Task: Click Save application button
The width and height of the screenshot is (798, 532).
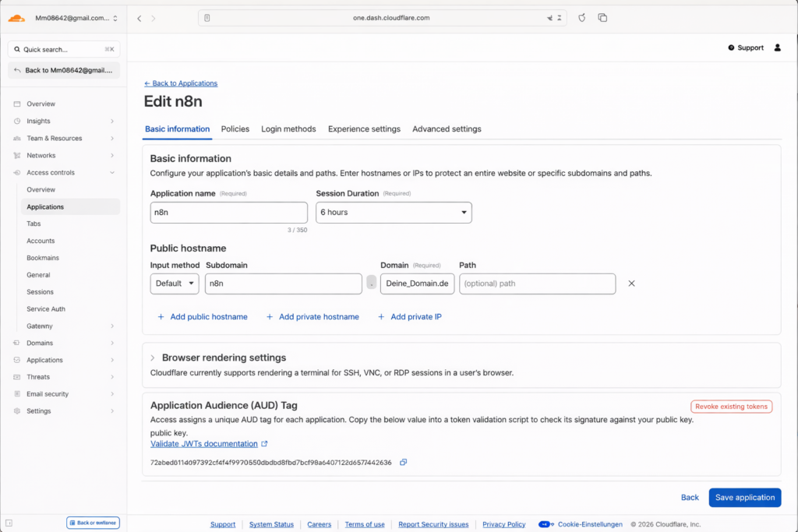Action: pos(744,498)
